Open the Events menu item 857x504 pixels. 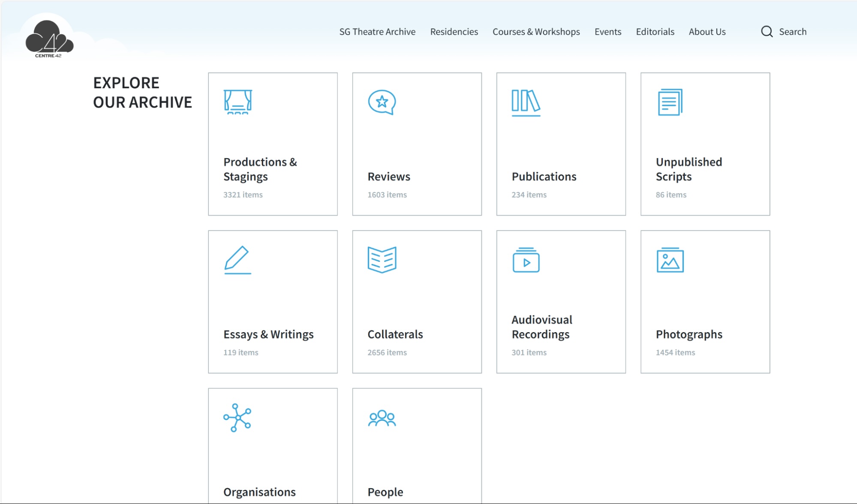pyautogui.click(x=607, y=32)
